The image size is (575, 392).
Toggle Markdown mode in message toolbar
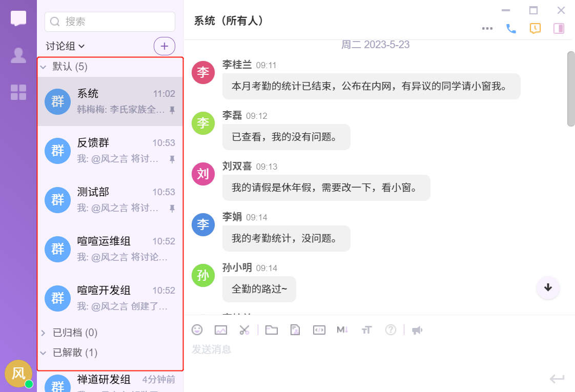point(342,330)
